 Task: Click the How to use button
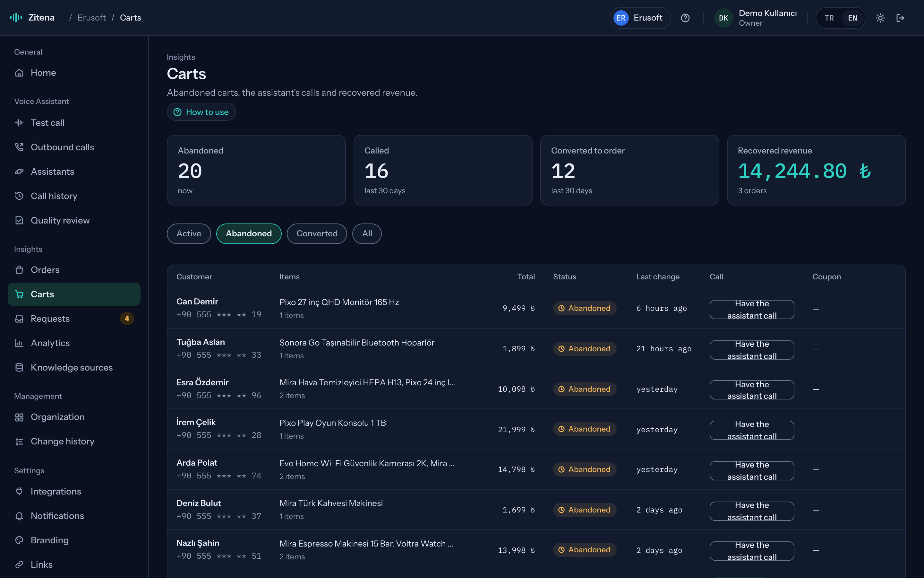(x=201, y=112)
